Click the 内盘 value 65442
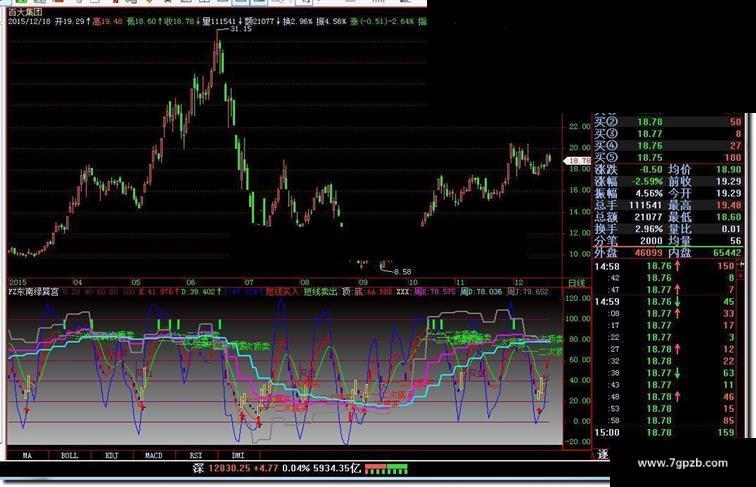756x487 pixels. (x=727, y=253)
